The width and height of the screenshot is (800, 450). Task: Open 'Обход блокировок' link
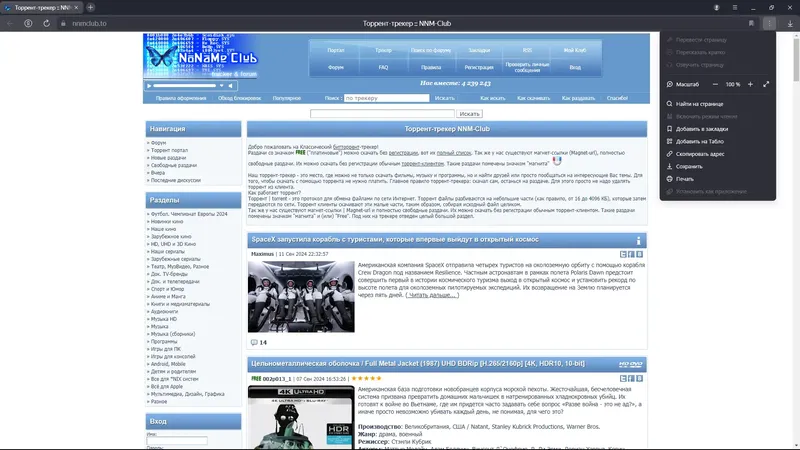[239, 98]
